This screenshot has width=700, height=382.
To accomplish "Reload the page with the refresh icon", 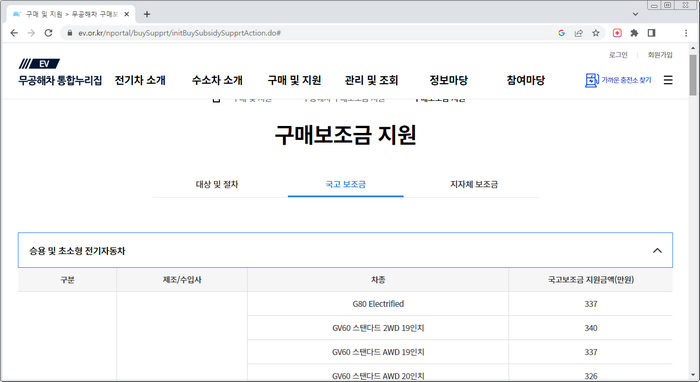I will (x=48, y=33).
